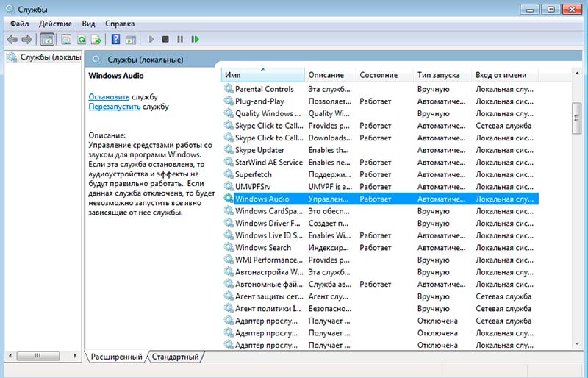Screen dimensions: 588x378
Task: Sort services by Тип запуска column header
Action: (x=439, y=75)
